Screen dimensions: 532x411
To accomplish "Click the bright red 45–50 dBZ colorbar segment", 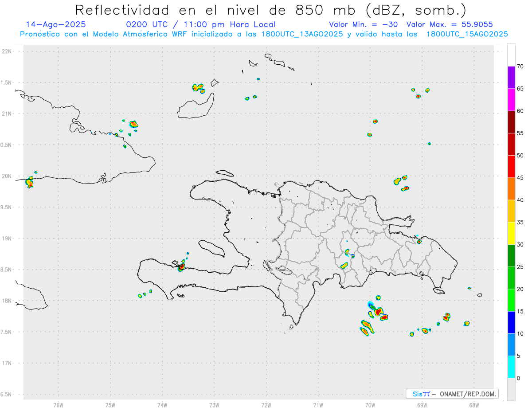I will click(511, 167).
